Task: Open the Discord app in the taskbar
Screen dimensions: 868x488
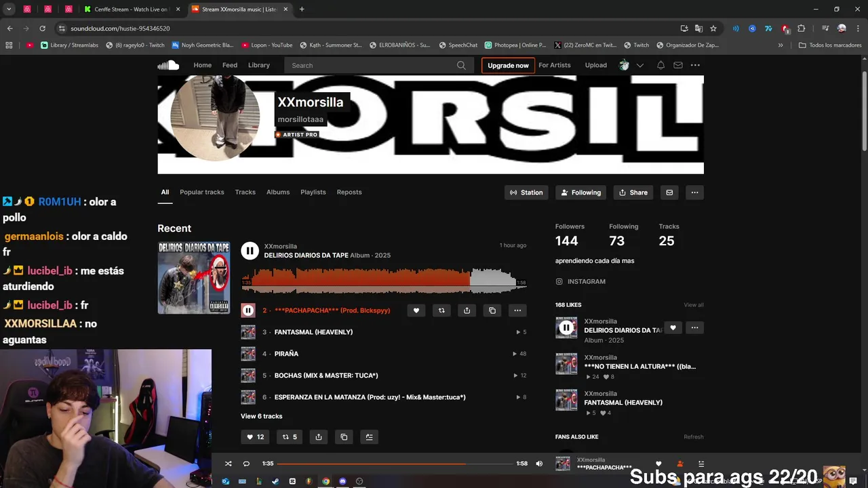Action: tap(342, 481)
